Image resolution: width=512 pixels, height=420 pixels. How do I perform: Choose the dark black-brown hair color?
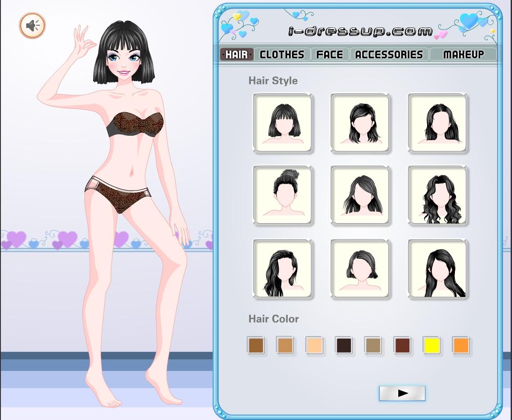pos(344,345)
